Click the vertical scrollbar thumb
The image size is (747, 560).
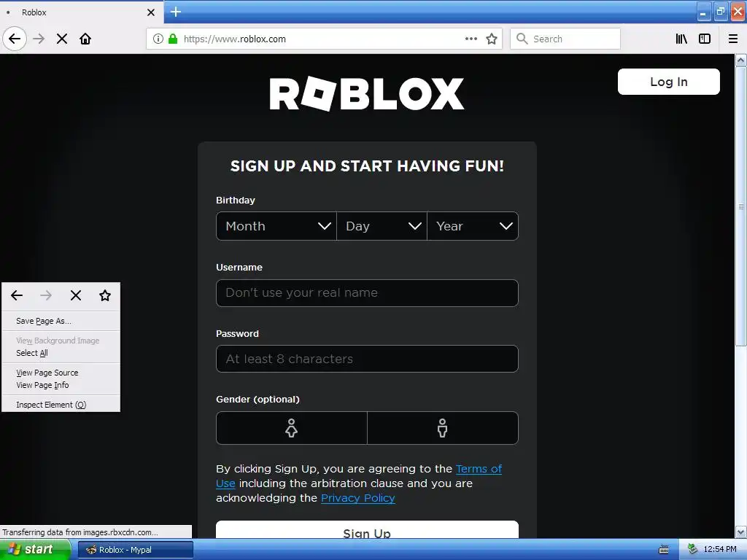[x=740, y=206]
